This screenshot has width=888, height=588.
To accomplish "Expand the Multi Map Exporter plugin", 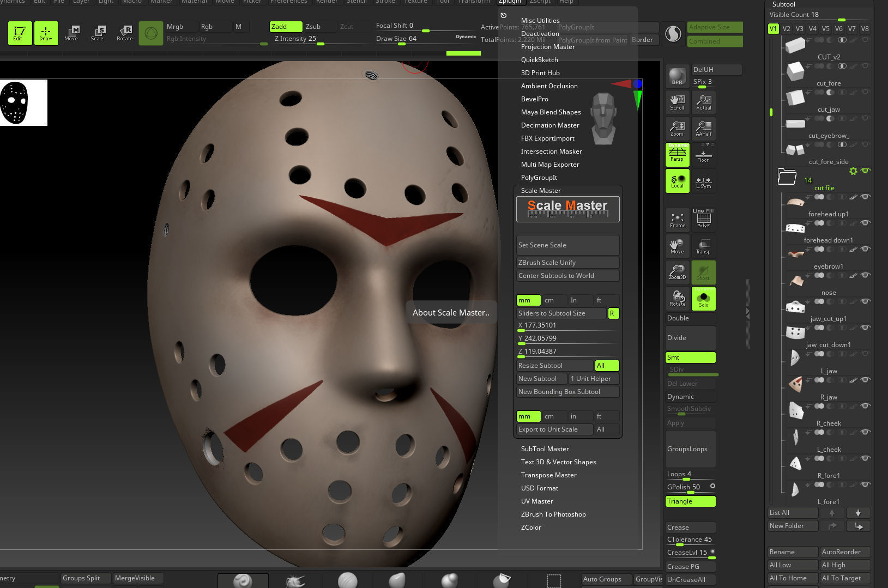I will (x=550, y=165).
